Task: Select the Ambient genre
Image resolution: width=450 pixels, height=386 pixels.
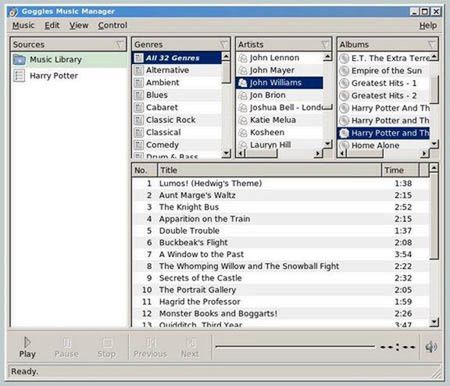Action: 177,83
